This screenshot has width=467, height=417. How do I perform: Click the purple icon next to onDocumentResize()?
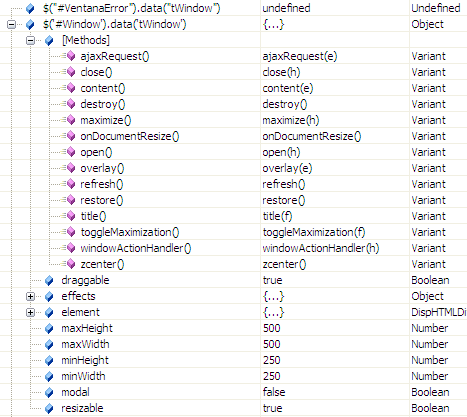(x=71, y=136)
